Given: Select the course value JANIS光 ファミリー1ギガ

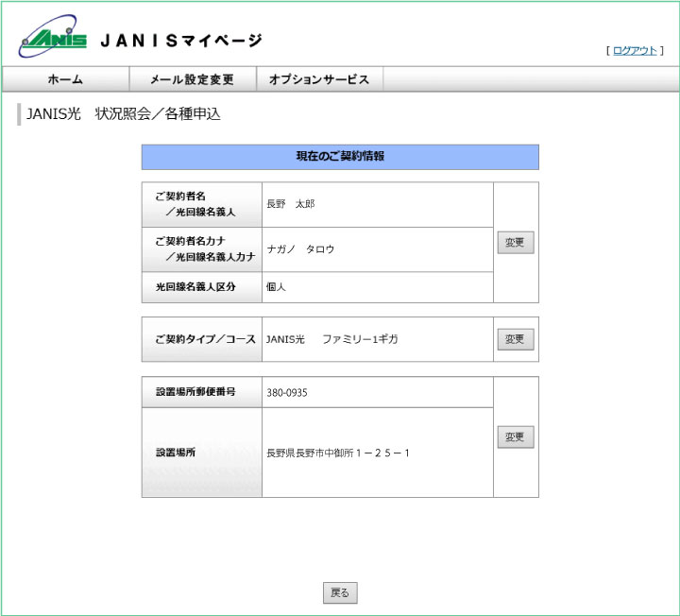Looking at the screenshot, I should point(332,339).
